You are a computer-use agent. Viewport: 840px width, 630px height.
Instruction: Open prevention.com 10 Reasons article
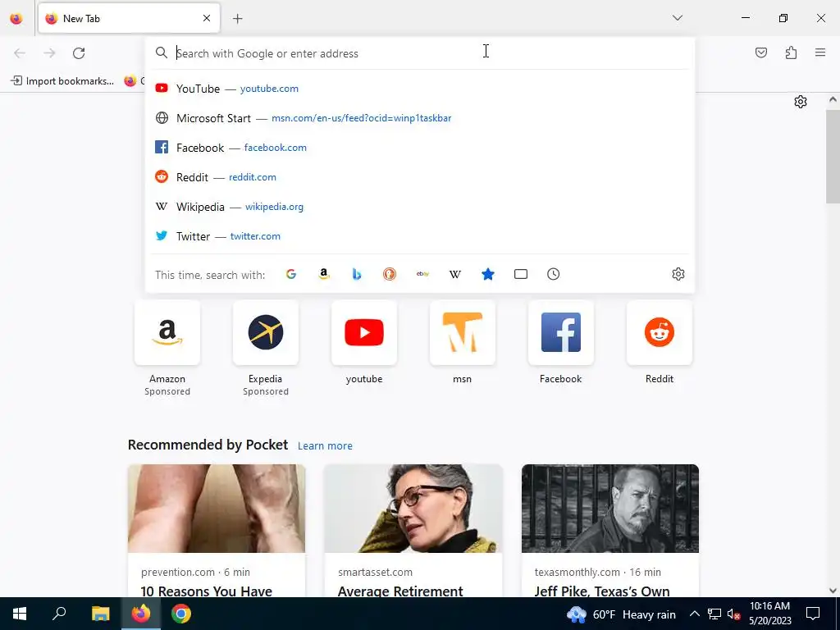217,531
